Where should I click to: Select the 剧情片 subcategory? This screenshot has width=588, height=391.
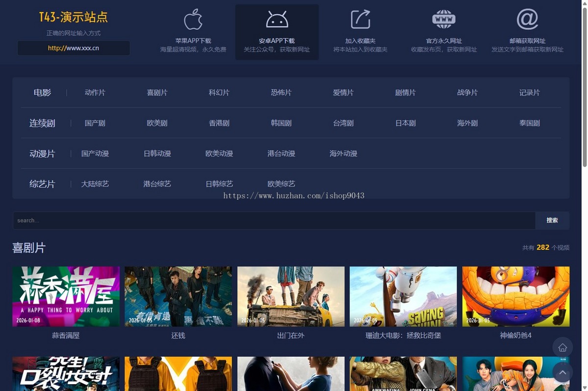tap(405, 93)
